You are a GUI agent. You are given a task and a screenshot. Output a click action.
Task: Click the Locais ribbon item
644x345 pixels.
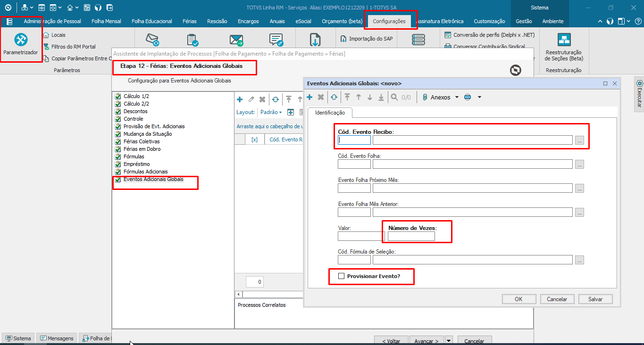[x=54, y=35]
